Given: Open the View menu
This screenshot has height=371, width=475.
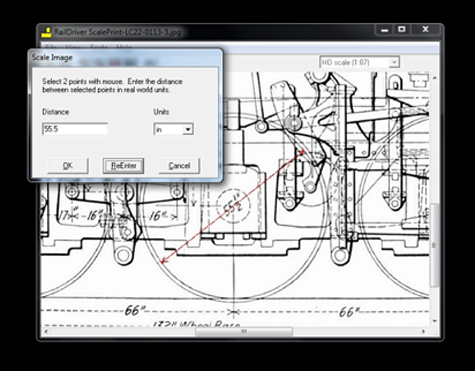Looking at the screenshot, I should click(x=74, y=47).
